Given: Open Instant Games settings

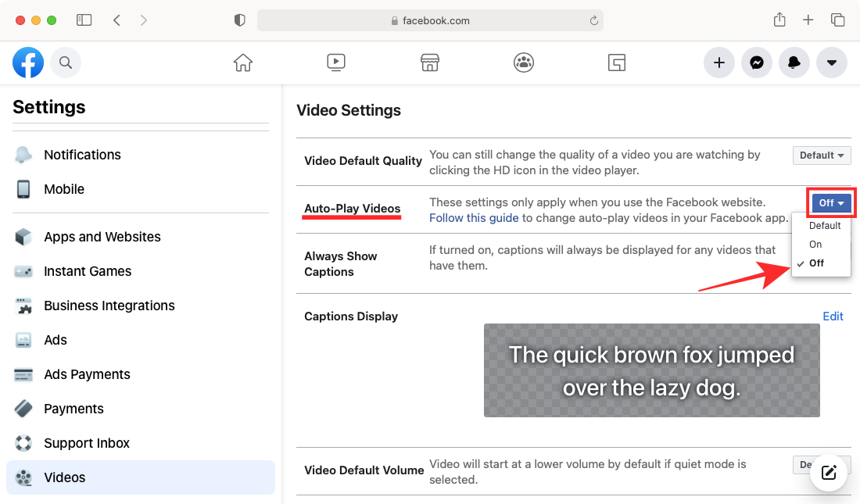Looking at the screenshot, I should (141, 271).
